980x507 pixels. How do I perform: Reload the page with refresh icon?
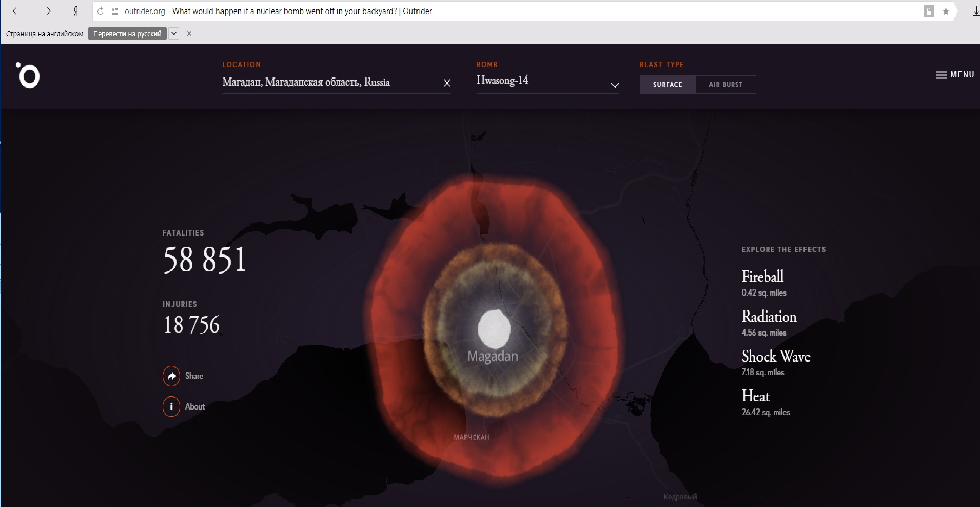[101, 11]
